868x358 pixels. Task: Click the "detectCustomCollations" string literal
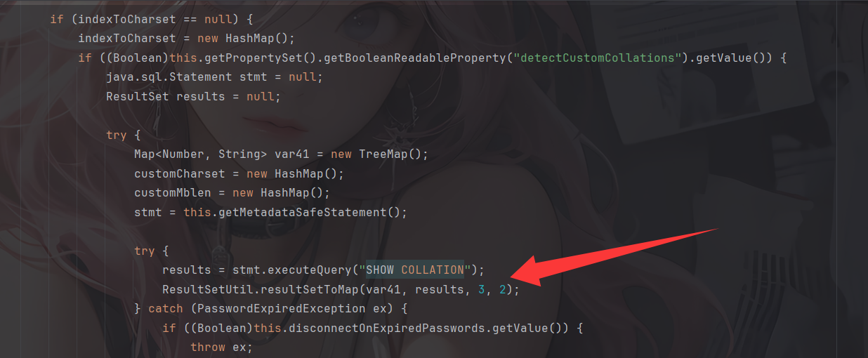coord(598,58)
